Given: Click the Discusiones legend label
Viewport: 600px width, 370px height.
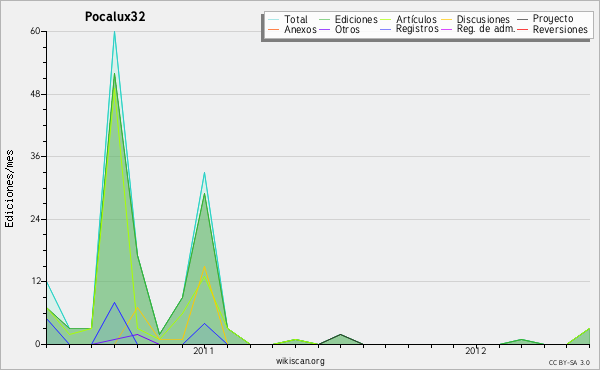Looking at the screenshot, I should coord(483,19).
